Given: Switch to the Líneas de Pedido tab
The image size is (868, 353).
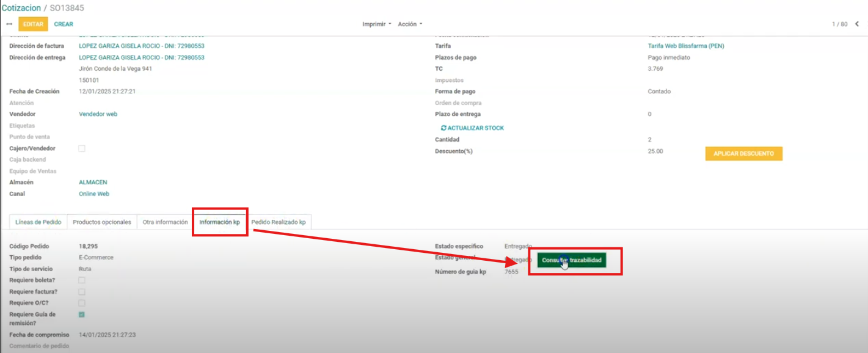Looking at the screenshot, I should tap(38, 222).
